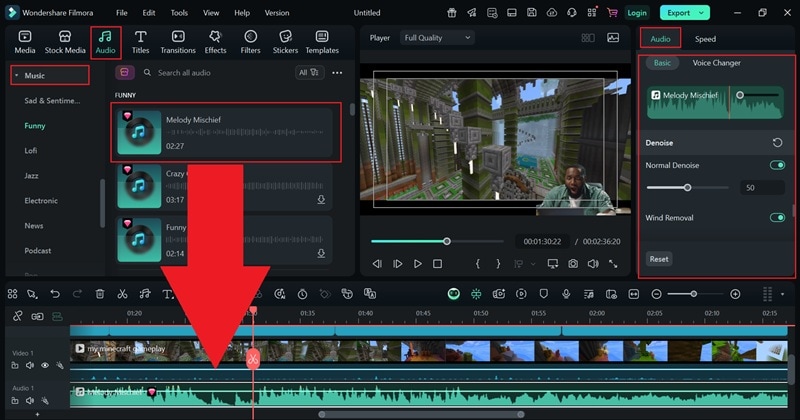Click the Login button
This screenshot has width=800, height=420.
[x=637, y=13]
